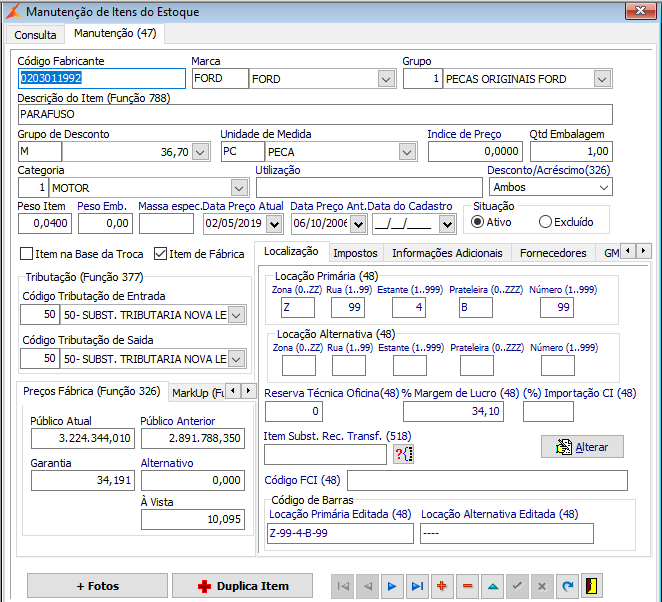Go to next record in navigator

click(392, 586)
